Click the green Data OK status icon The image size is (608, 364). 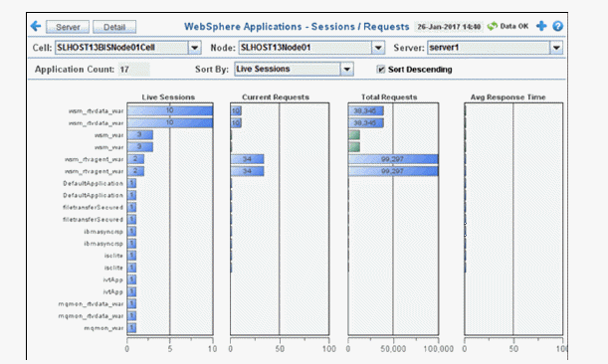point(492,26)
